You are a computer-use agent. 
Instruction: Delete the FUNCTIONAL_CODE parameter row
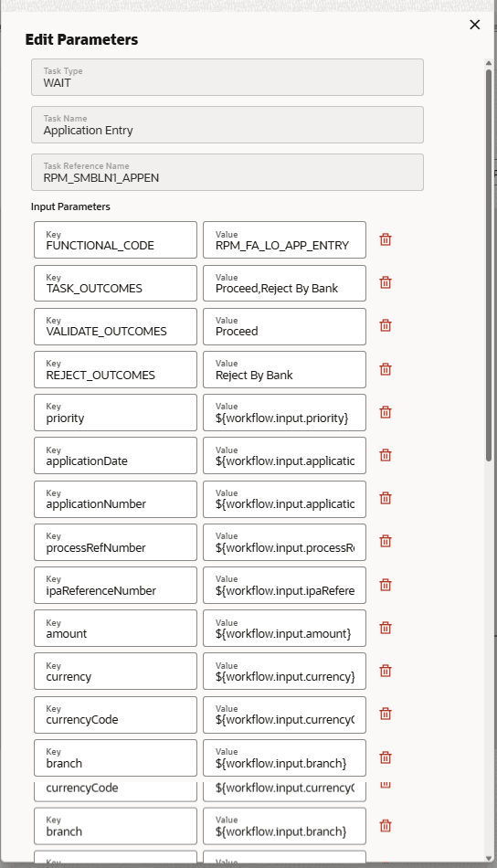point(386,239)
